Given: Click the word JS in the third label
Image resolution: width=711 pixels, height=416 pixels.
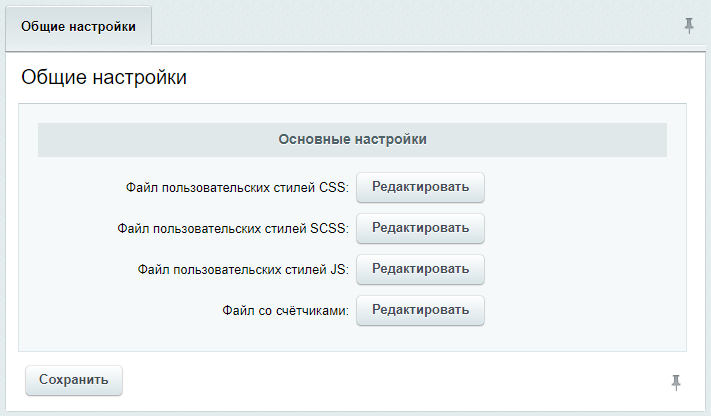Looking at the screenshot, I should 339,269.
